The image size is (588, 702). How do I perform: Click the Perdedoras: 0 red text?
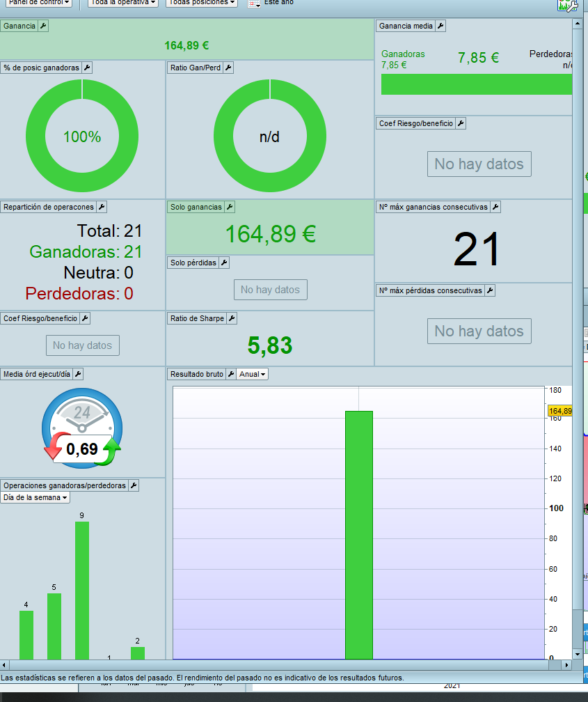[79, 294]
